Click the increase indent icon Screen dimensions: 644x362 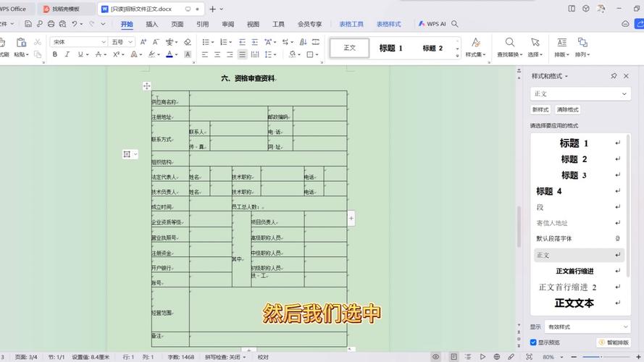click(255, 42)
